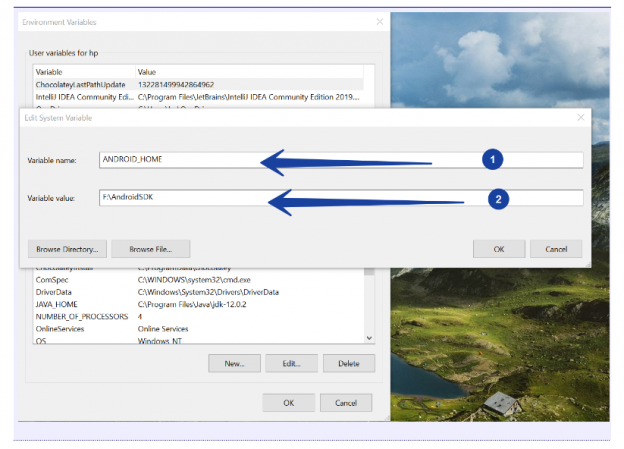Open the Browse Directory... picker

[65, 248]
